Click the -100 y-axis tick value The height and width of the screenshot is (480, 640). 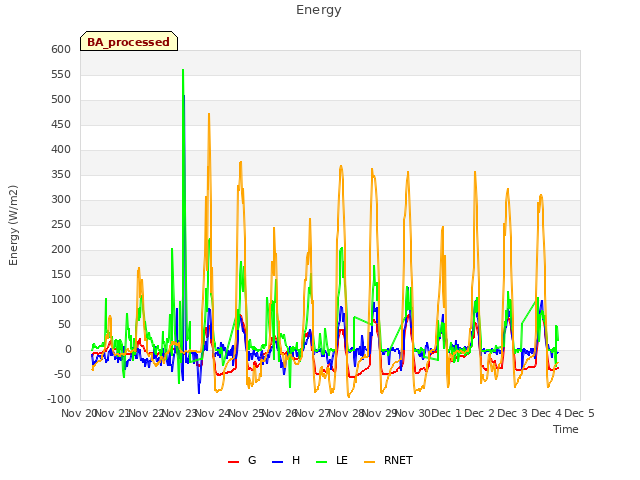point(59,400)
